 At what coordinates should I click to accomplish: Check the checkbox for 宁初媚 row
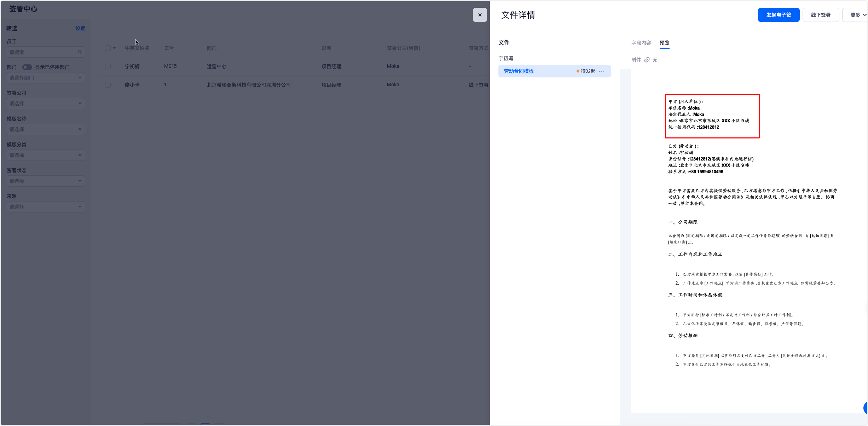click(x=108, y=66)
